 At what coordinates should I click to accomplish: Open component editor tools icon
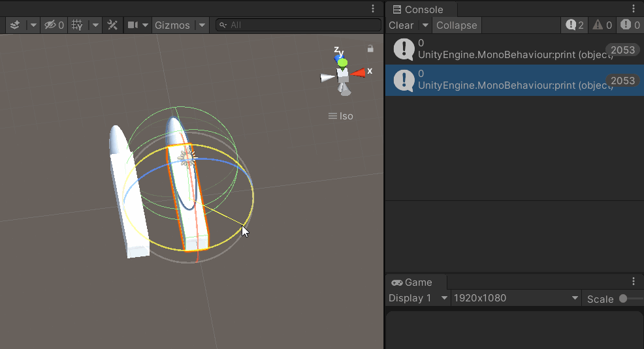(x=112, y=25)
